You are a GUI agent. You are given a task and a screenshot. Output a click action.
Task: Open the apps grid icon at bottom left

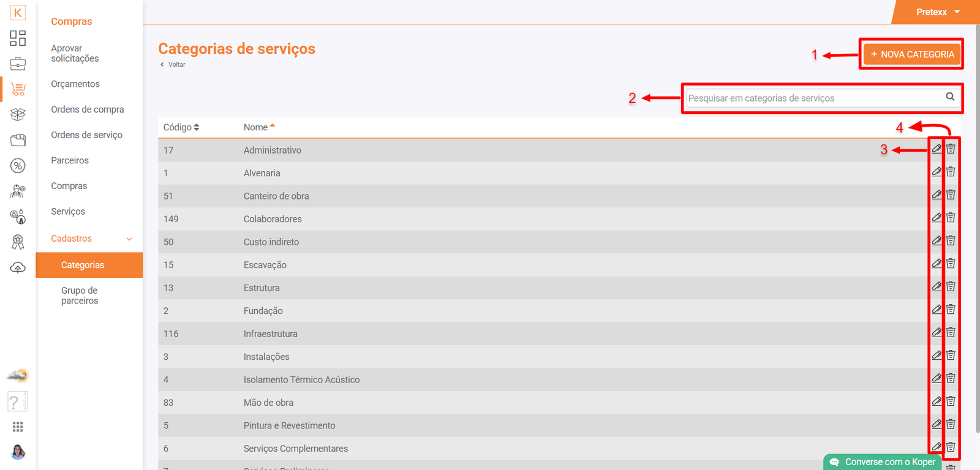[18, 427]
